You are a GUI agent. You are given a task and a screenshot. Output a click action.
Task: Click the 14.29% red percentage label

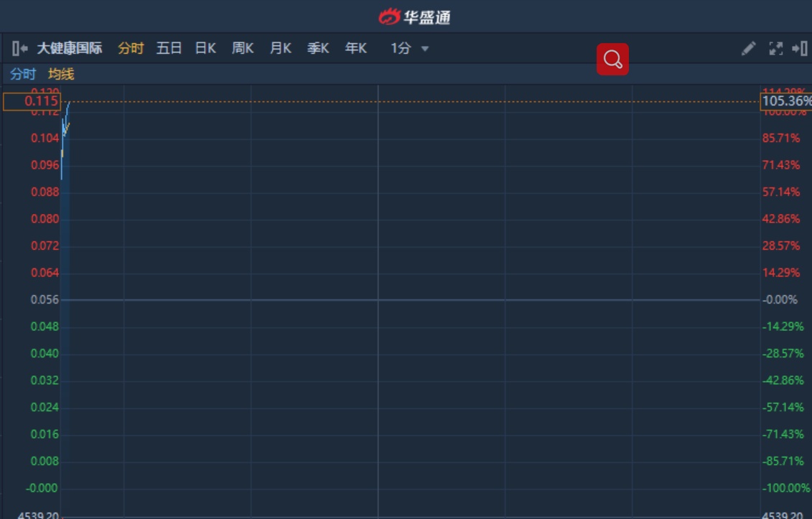click(781, 273)
